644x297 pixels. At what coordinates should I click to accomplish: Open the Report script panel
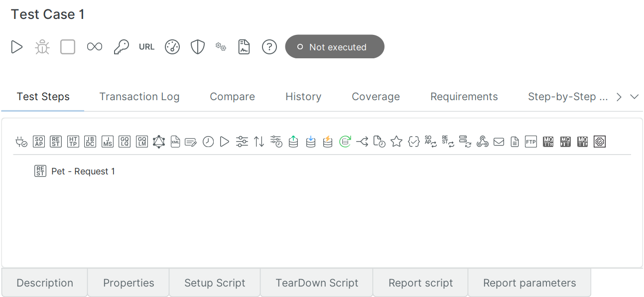coord(420,283)
